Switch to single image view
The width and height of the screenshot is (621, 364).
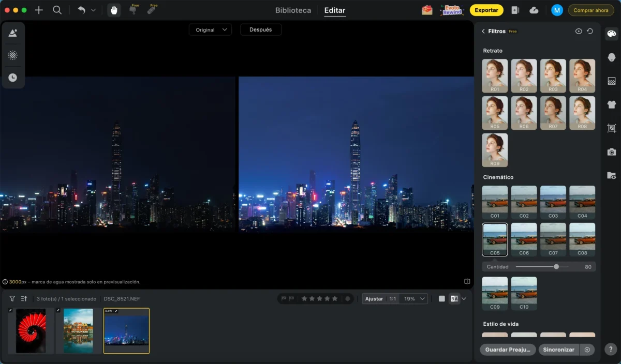pyautogui.click(x=441, y=299)
